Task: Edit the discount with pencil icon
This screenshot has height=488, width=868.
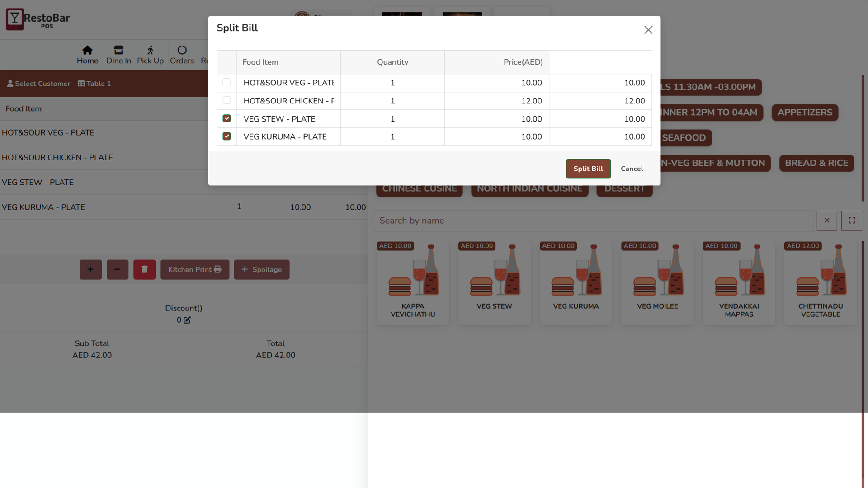Action: point(187,320)
